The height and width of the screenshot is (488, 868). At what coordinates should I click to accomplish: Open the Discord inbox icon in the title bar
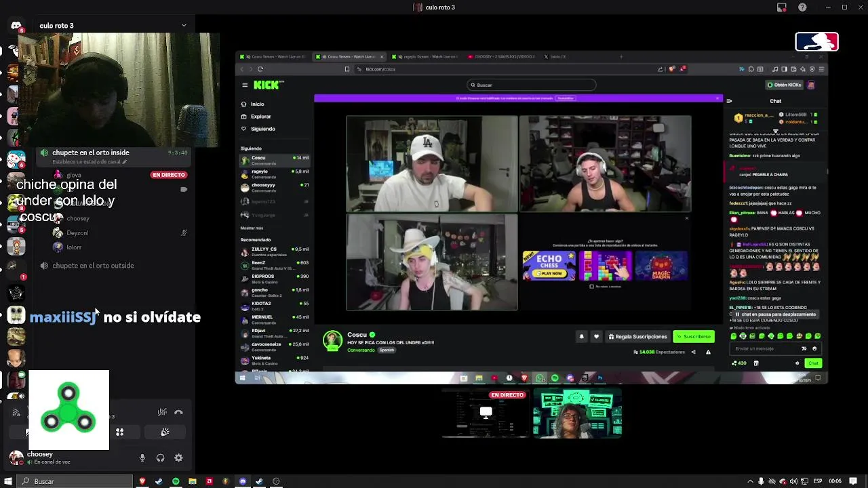pyautogui.click(x=782, y=7)
